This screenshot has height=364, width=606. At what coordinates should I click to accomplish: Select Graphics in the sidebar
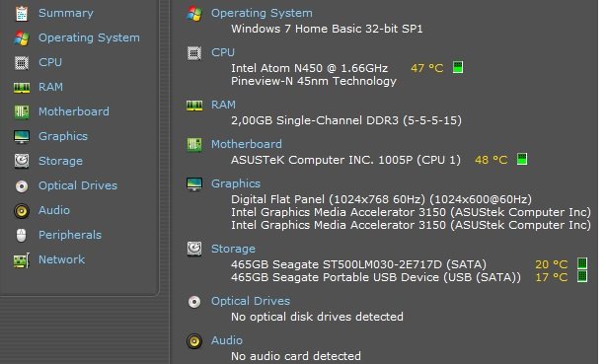[63, 136]
